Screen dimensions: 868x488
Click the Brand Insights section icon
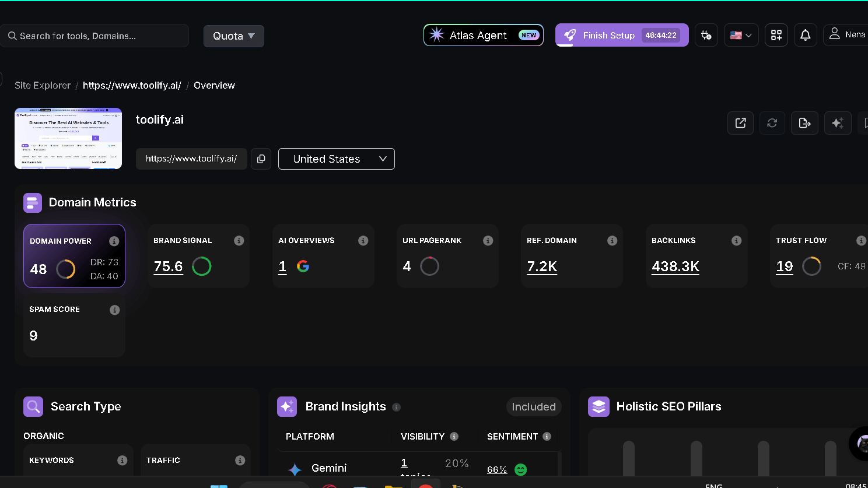[x=287, y=406]
